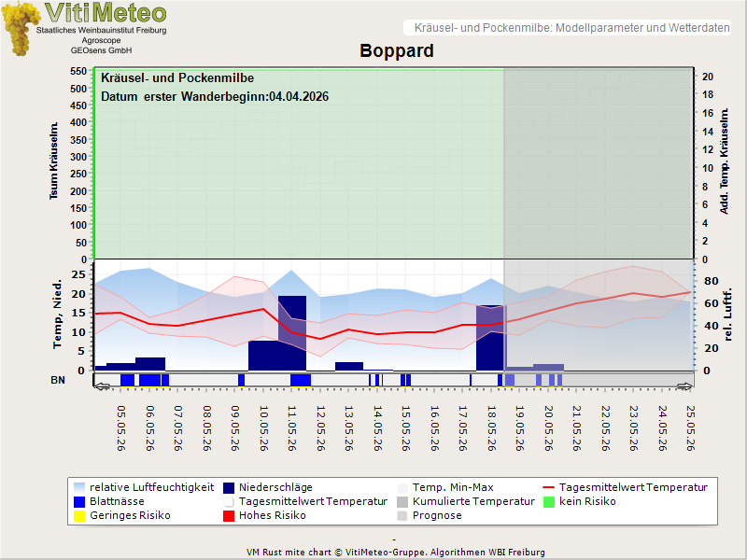Image resolution: width=747 pixels, height=560 pixels.
Task: Click the Blattnässe legend label
Action: click(118, 501)
